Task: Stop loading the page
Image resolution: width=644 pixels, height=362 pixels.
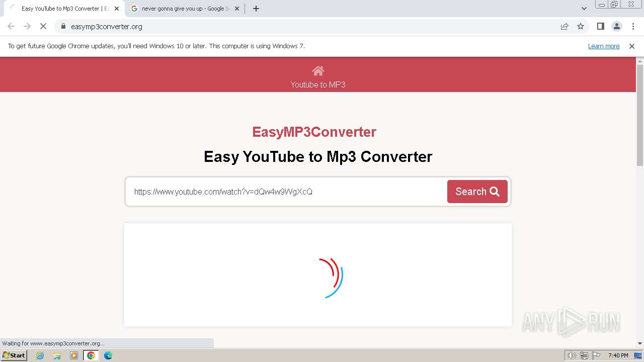Action: (x=43, y=26)
